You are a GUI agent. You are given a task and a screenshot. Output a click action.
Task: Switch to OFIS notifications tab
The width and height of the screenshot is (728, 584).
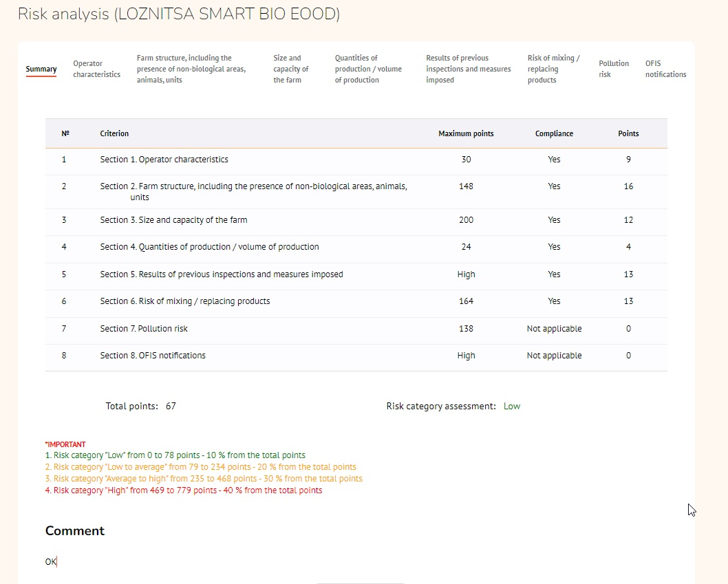coord(665,69)
